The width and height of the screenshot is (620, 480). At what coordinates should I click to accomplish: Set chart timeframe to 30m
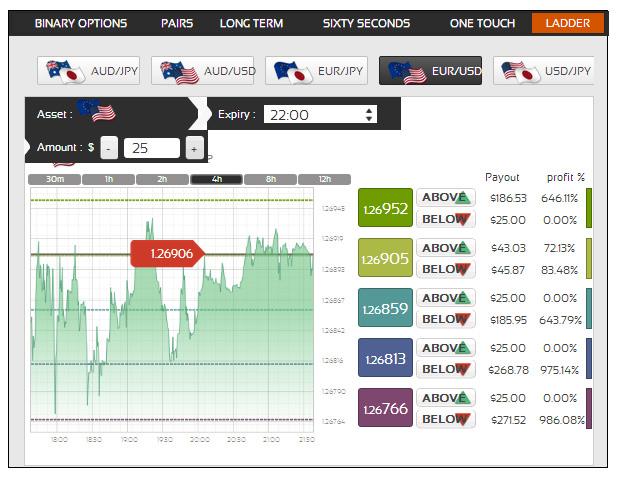coord(55,180)
